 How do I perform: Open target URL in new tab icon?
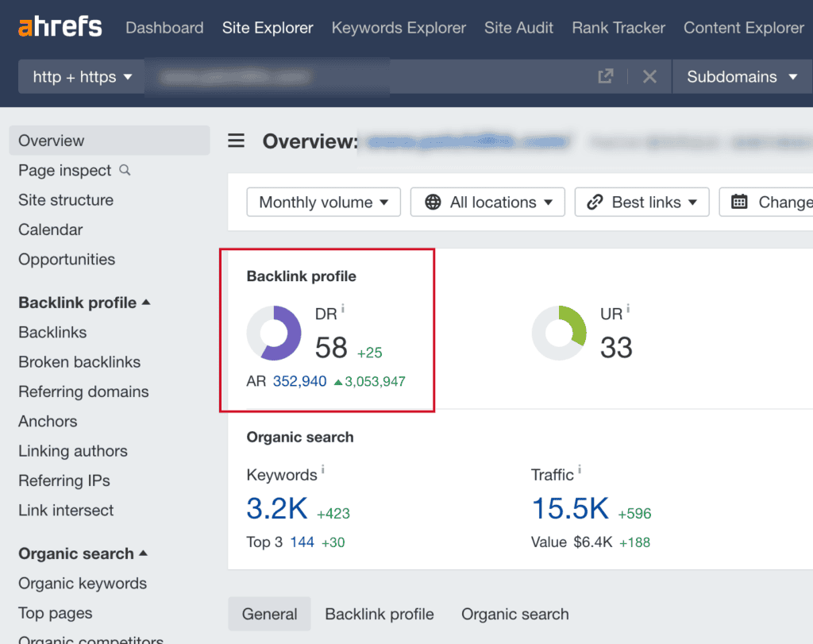click(x=606, y=77)
